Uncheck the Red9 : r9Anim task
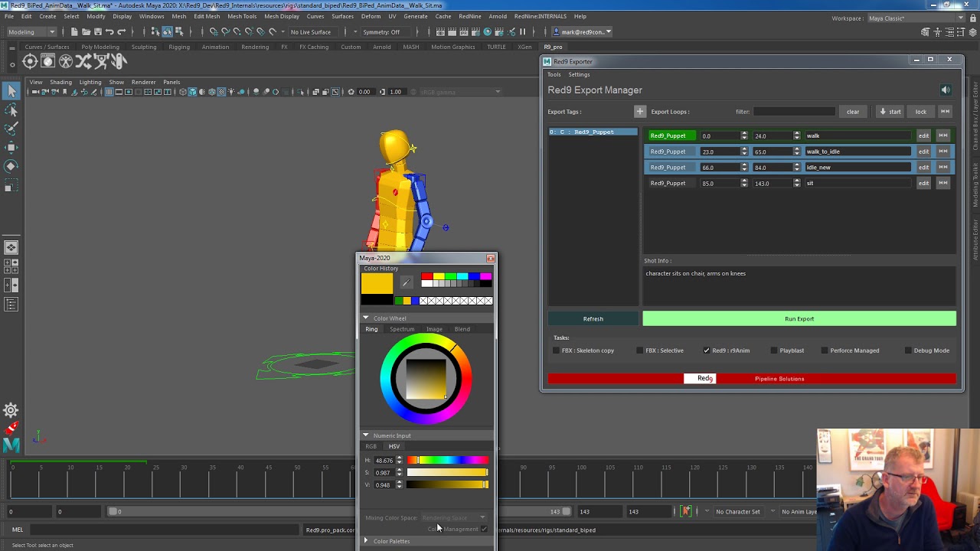The width and height of the screenshot is (980, 551). coord(707,350)
